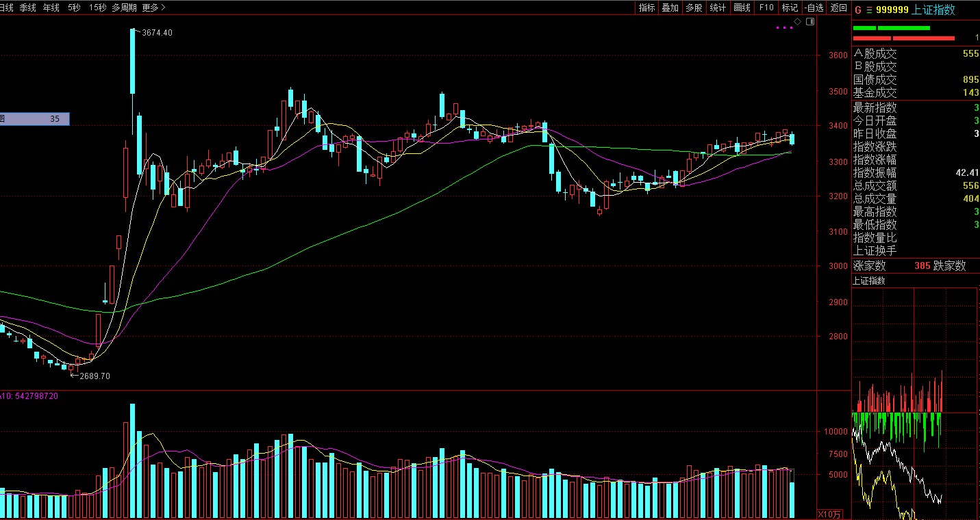Click the 叠加 overlay button
Viewport: 980px width, 520px height.
pos(670,8)
